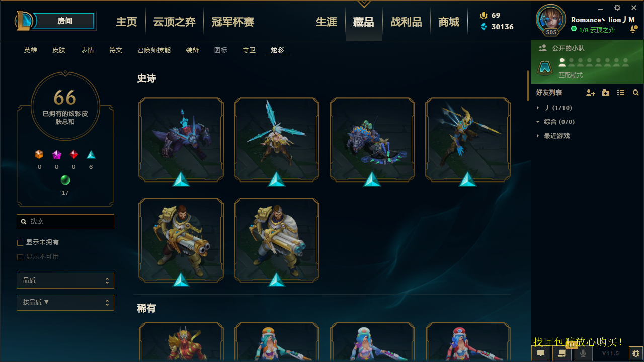Click the add friend folder icon
This screenshot has height=362, width=644.
coord(606,93)
